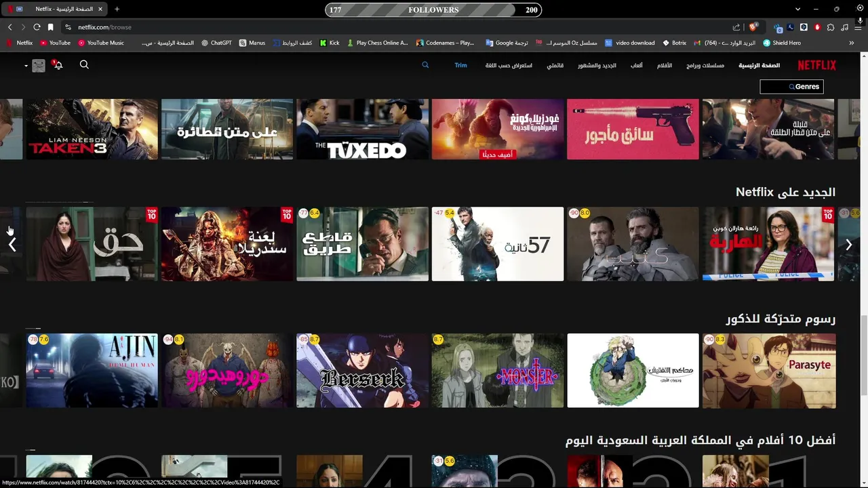This screenshot has height=488, width=868.
Task: Open استعراض حسب اللغة menu item
Action: point(509,65)
